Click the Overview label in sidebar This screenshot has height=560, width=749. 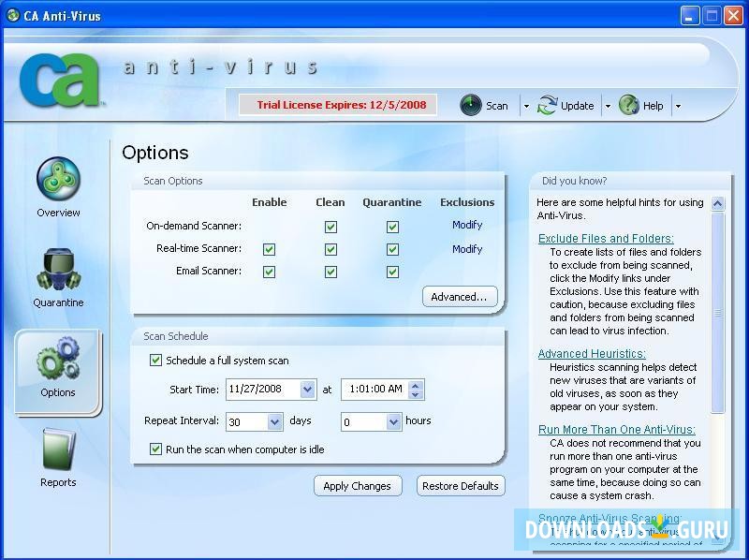(58, 213)
